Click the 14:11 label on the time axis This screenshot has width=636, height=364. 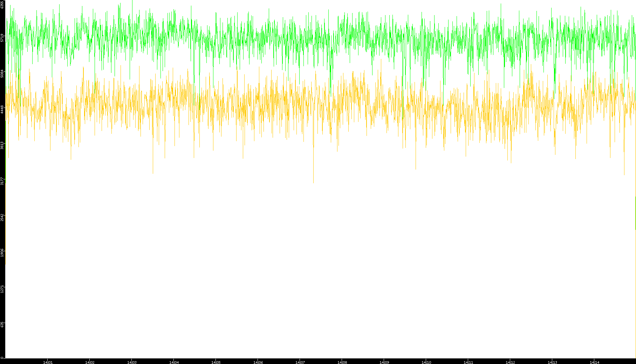[x=468, y=362]
